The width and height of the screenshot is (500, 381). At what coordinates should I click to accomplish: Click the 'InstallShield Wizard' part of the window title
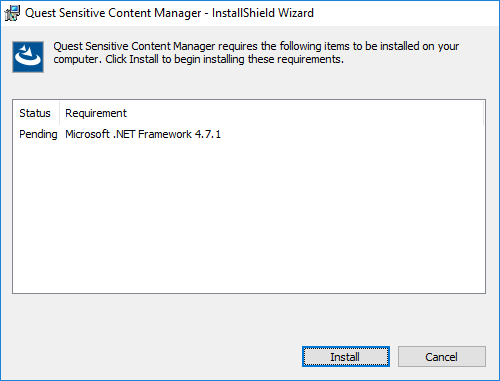pos(263,13)
